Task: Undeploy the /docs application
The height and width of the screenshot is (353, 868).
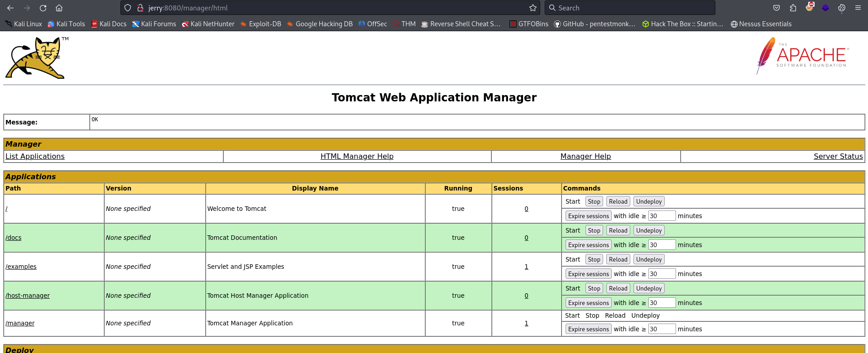Action: (x=649, y=230)
